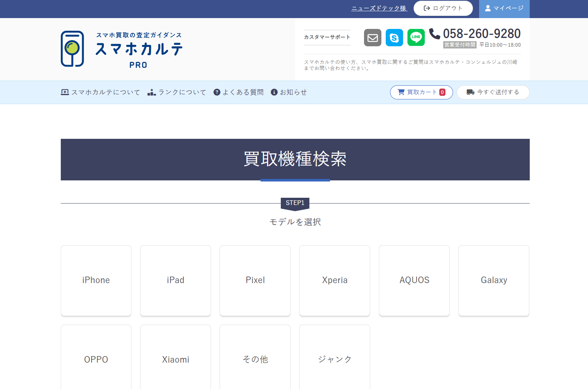Screen dimensions: 588x389
Task: Select the Xiaomi model card
Action: 175,357
